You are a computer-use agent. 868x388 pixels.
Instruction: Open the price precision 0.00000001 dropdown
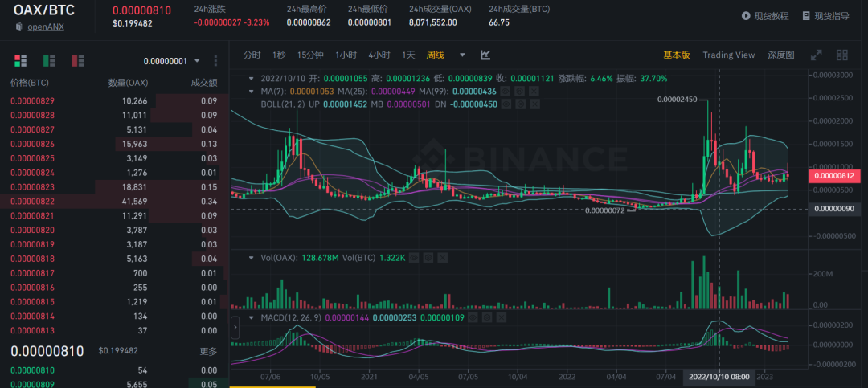[x=172, y=61]
